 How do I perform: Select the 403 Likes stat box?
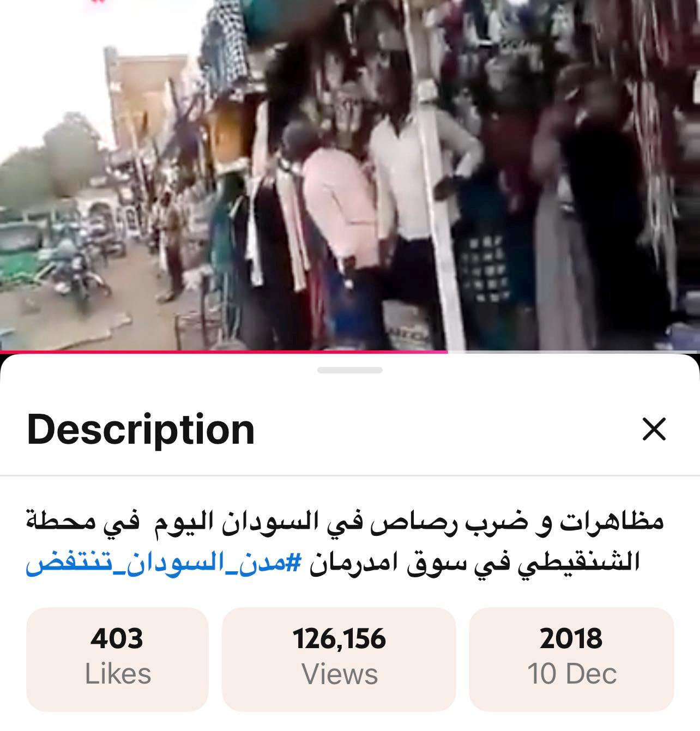pos(117,660)
